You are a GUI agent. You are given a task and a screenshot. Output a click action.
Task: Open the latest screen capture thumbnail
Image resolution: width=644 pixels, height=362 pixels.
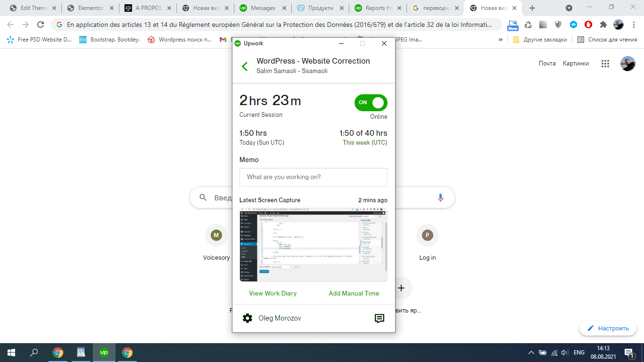[314, 245]
